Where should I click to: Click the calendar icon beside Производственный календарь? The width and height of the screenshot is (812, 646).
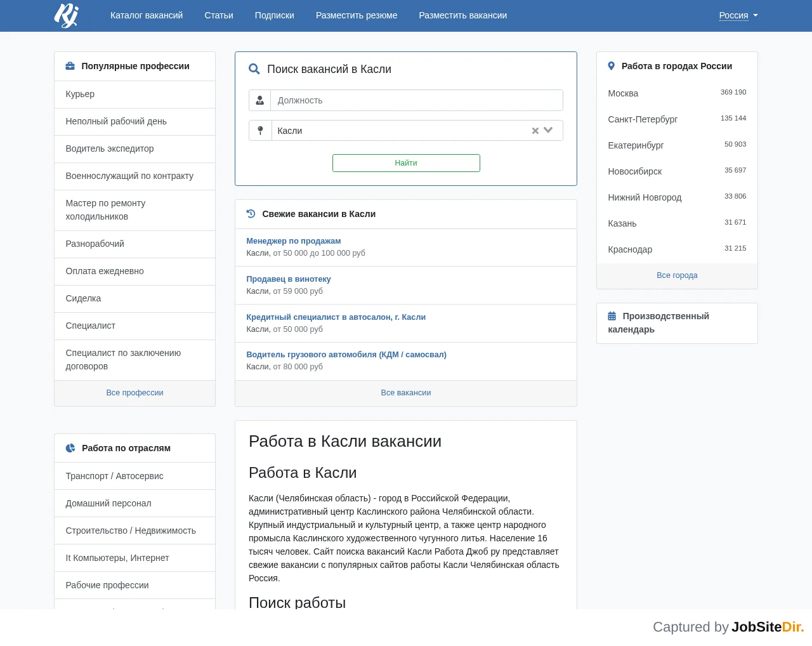pyautogui.click(x=612, y=316)
